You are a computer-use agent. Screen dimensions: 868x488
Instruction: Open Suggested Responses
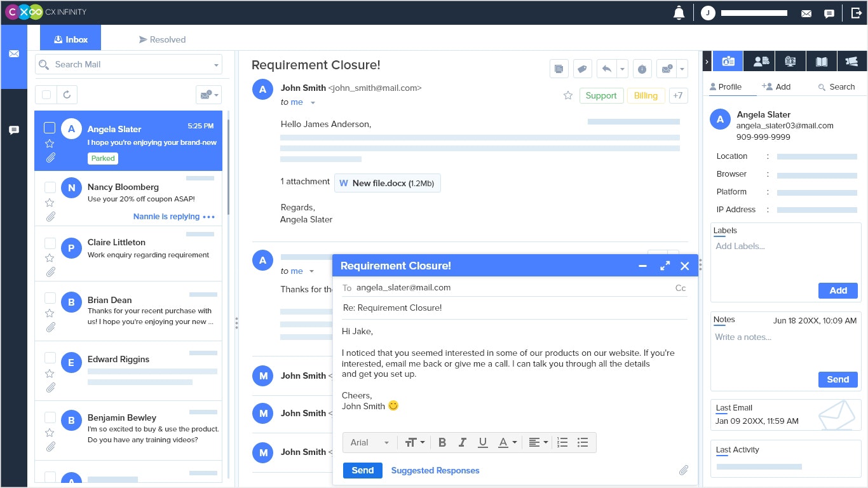point(435,471)
